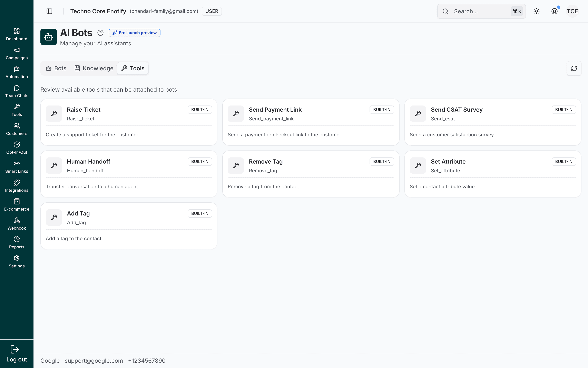Toggle the light/dark theme sun icon
This screenshot has width=588, height=368.
pos(537,11)
